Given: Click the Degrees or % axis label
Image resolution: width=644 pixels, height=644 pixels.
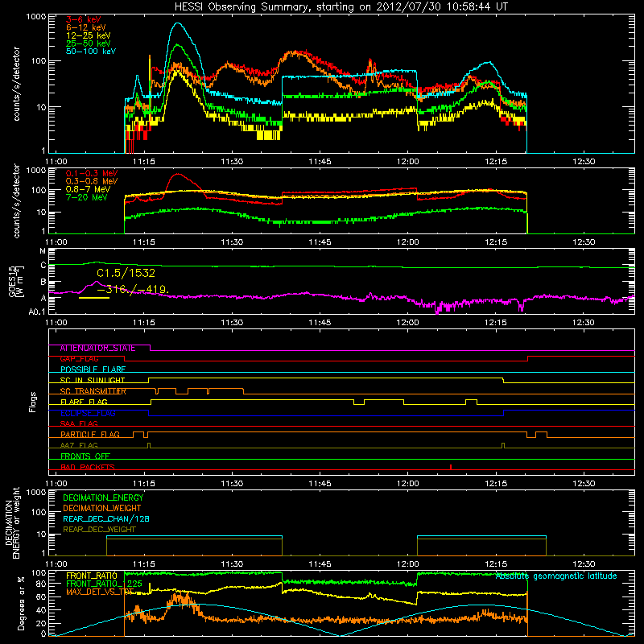Looking at the screenshot, I should pos(21,603).
